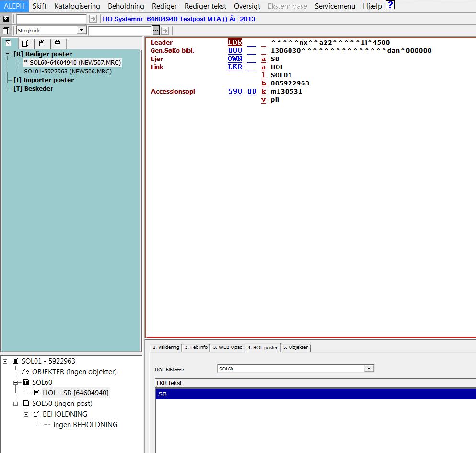This screenshot has height=453, width=476.
Task: Click the LKR field tag link
Action: tap(235, 67)
